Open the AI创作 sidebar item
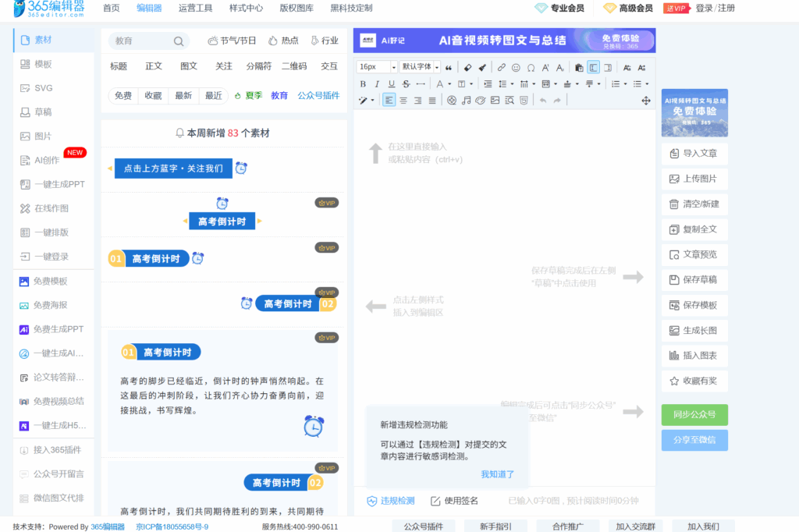799x532 pixels. (x=47, y=160)
